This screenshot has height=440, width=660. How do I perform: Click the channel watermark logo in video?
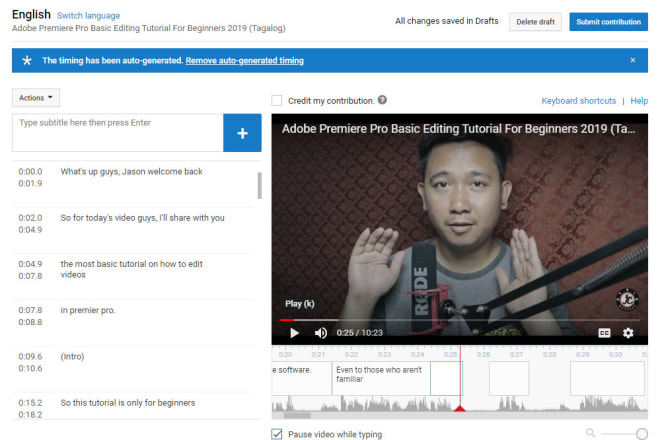tap(627, 299)
